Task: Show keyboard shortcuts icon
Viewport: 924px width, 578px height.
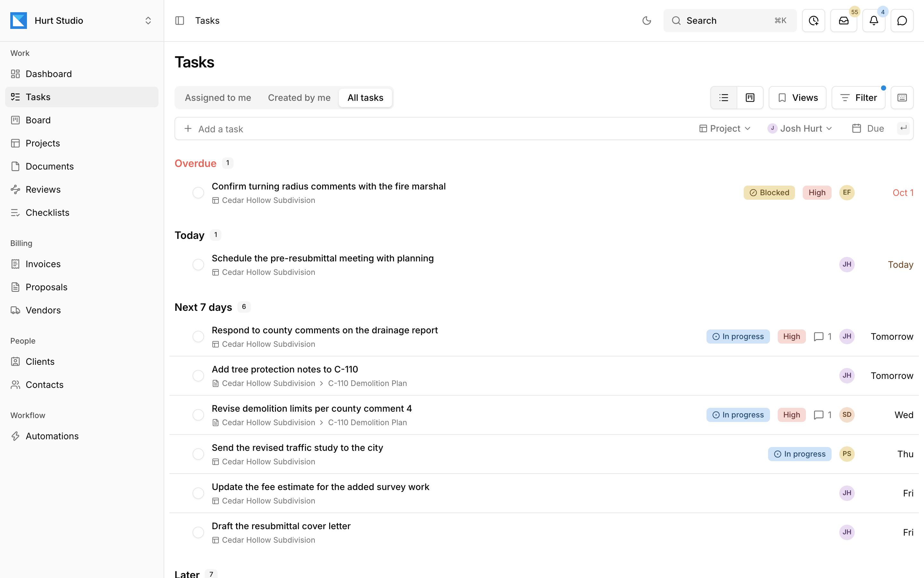Action: (x=902, y=98)
